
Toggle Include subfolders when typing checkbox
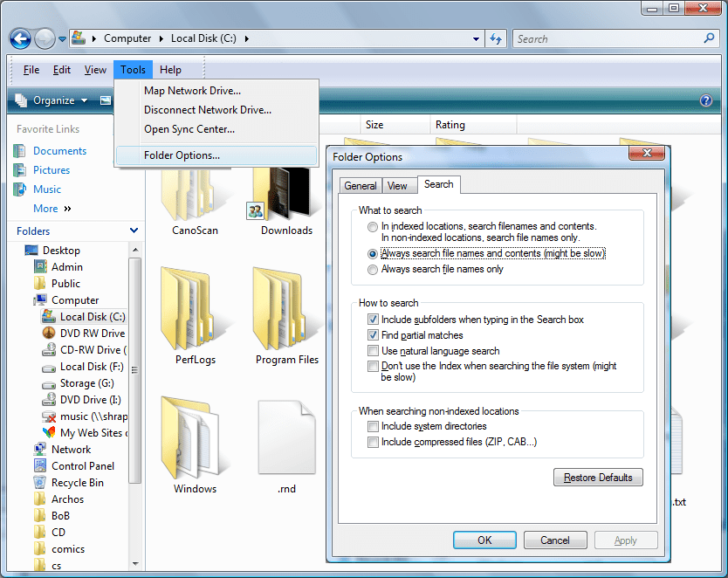[x=373, y=320]
